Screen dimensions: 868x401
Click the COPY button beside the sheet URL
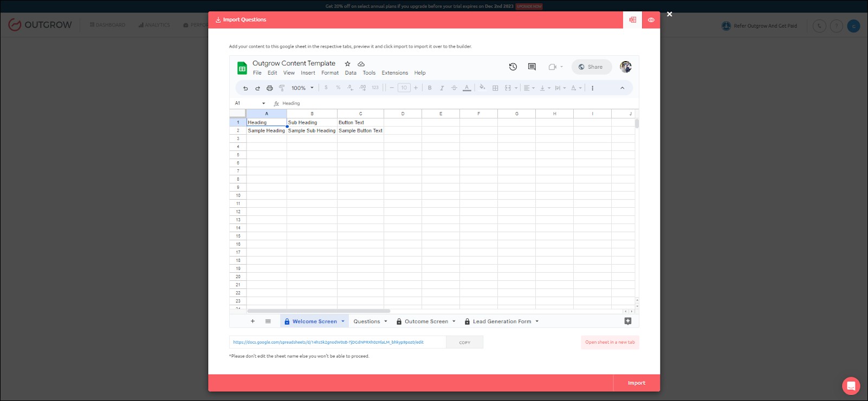click(464, 343)
